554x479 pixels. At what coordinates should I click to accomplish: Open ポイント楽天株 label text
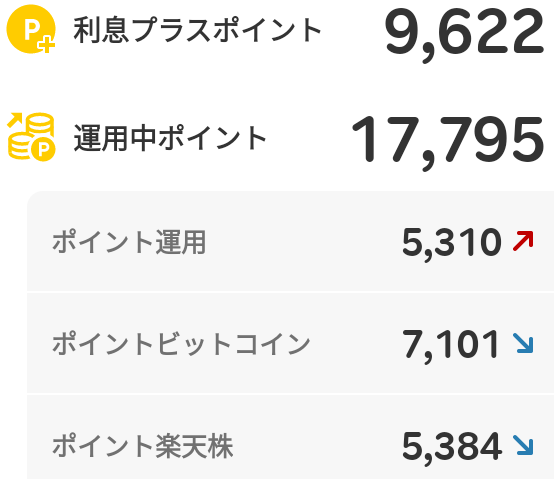click(143, 445)
